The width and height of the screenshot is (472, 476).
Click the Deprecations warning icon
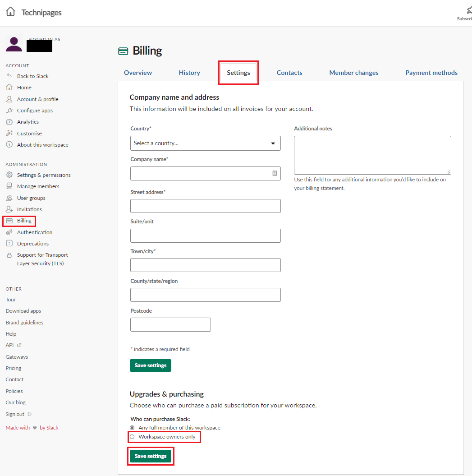pos(9,244)
